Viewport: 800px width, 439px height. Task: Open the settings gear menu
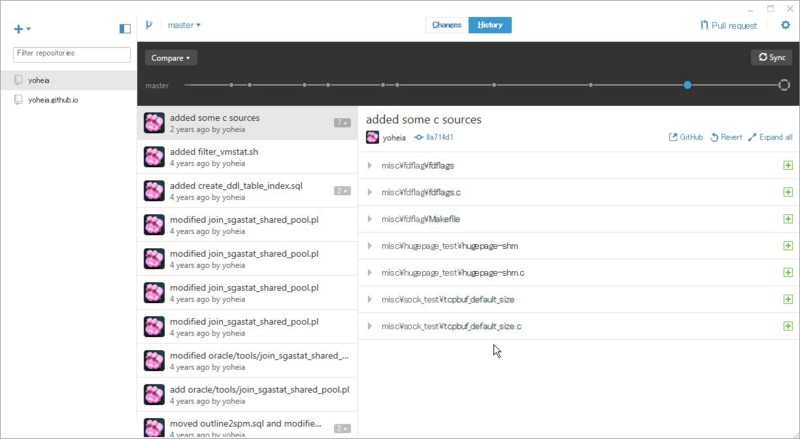[785, 25]
